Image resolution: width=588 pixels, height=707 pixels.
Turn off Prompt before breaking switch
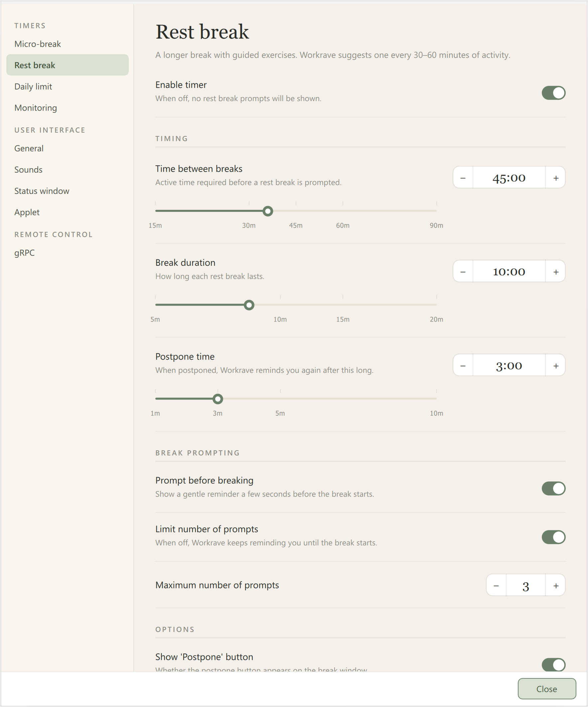tap(553, 488)
